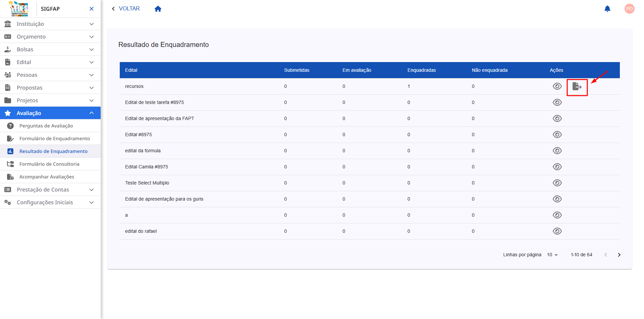Select Formulário de Consultoria
Viewport: 644px width, 319px height.
49,164
